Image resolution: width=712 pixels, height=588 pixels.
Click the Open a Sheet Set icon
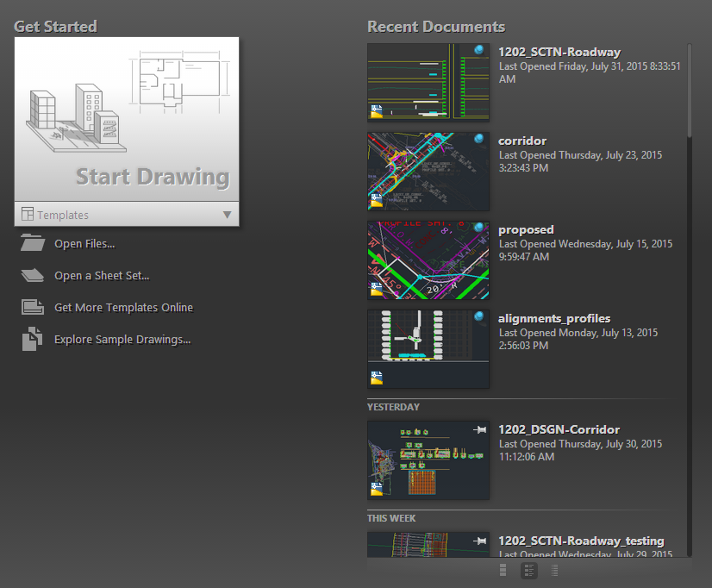click(x=32, y=275)
